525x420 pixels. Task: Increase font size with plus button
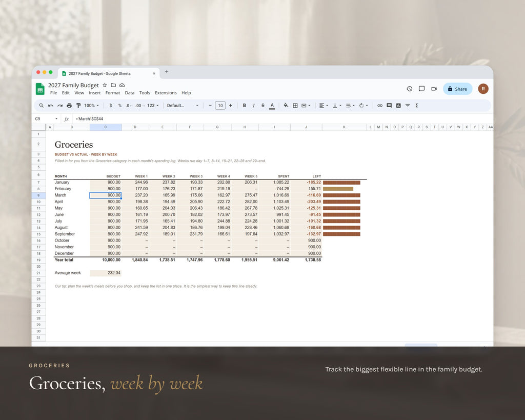click(230, 106)
